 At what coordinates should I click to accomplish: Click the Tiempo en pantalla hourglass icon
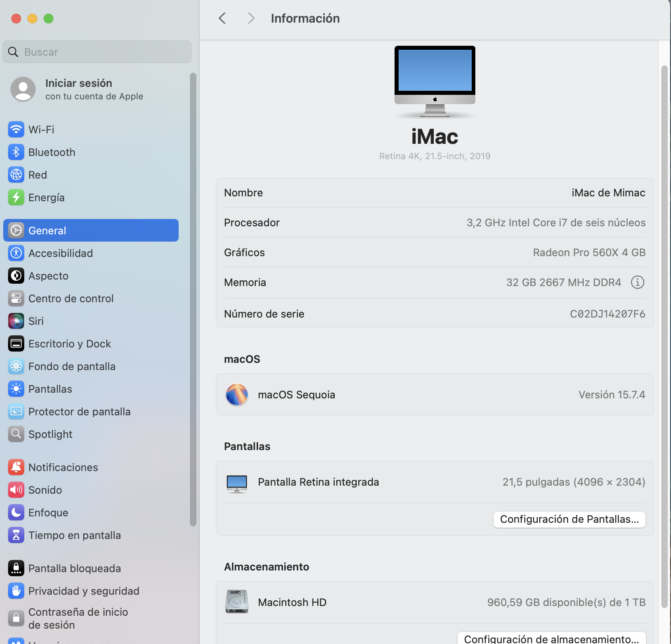(x=16, y=535)
